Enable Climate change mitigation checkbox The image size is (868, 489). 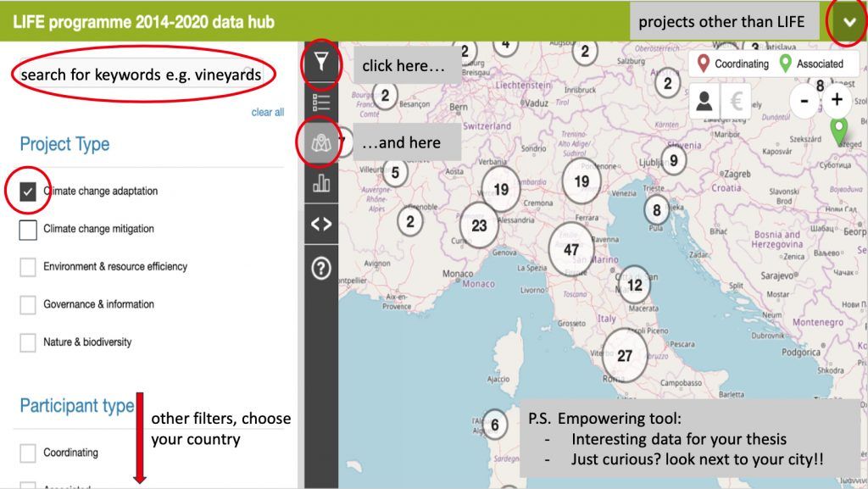click(28, 229)
